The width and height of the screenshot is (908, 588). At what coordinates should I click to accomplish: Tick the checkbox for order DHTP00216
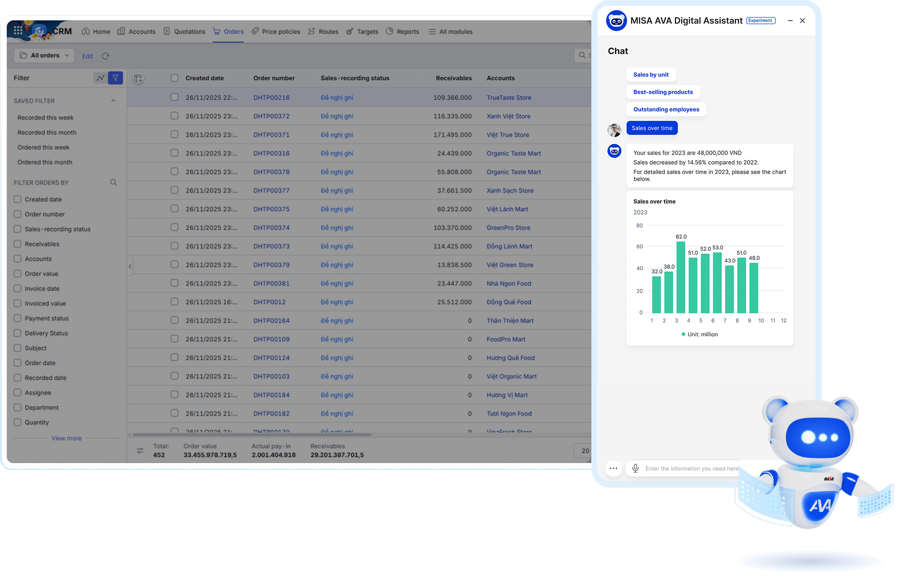174,97
